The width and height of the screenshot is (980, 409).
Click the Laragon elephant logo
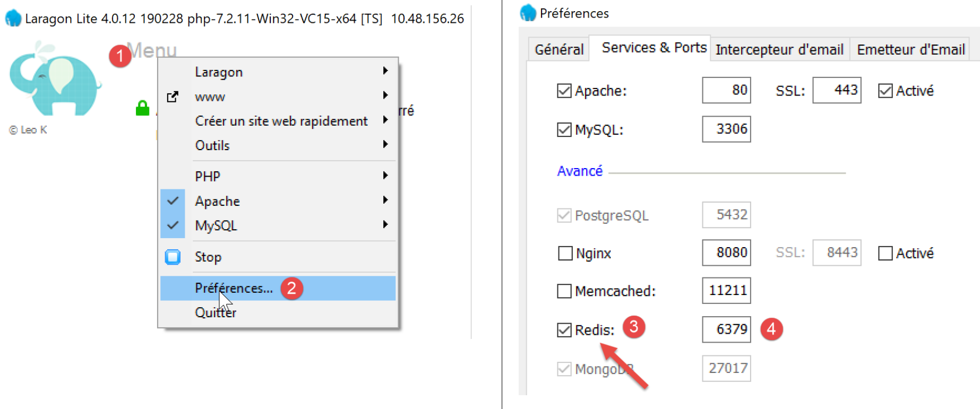click(x=54, y=80)
